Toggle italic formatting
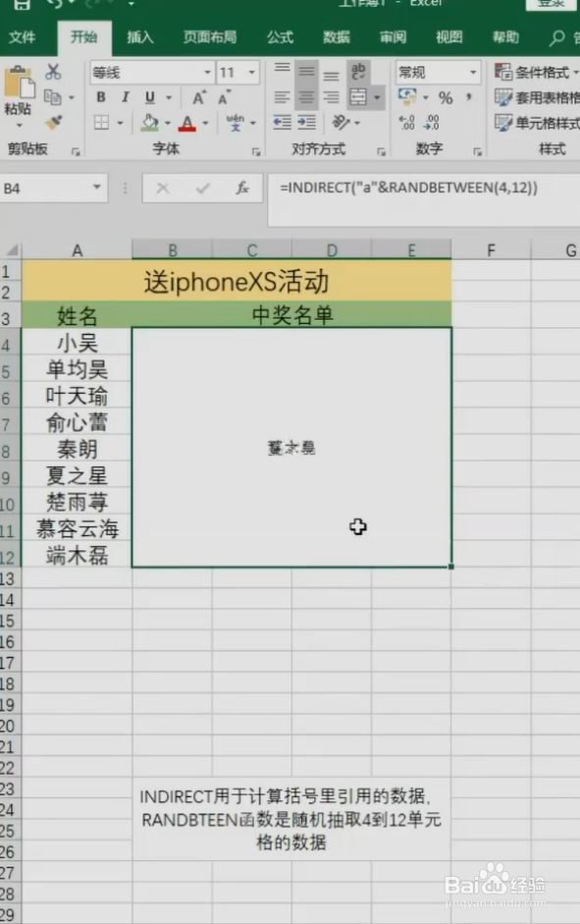Viewport: 580px width, 924px height. (125, 96)
